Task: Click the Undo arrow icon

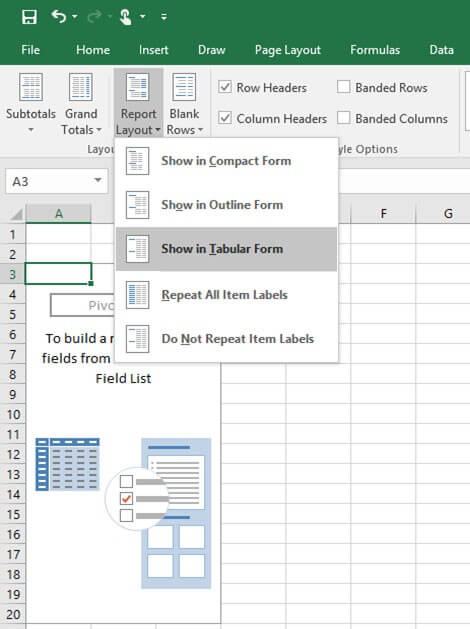Action: pyautogui.click(x=59, y=16)
